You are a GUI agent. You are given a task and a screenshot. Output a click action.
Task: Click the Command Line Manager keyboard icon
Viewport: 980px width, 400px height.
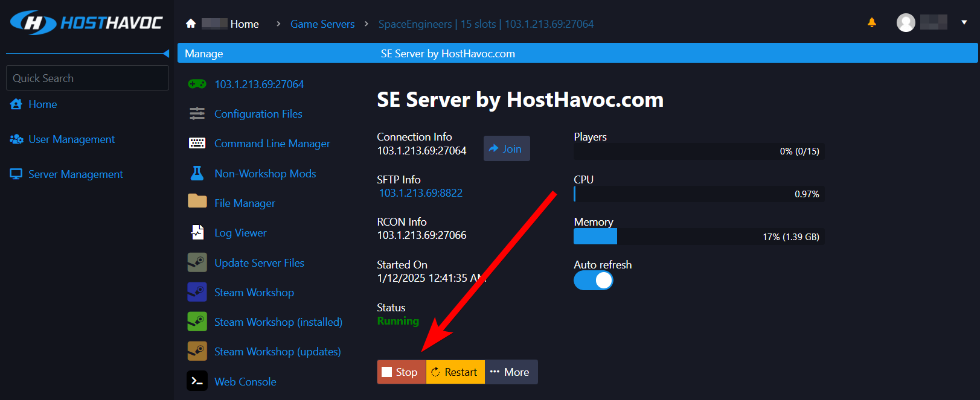click(197, 143)
